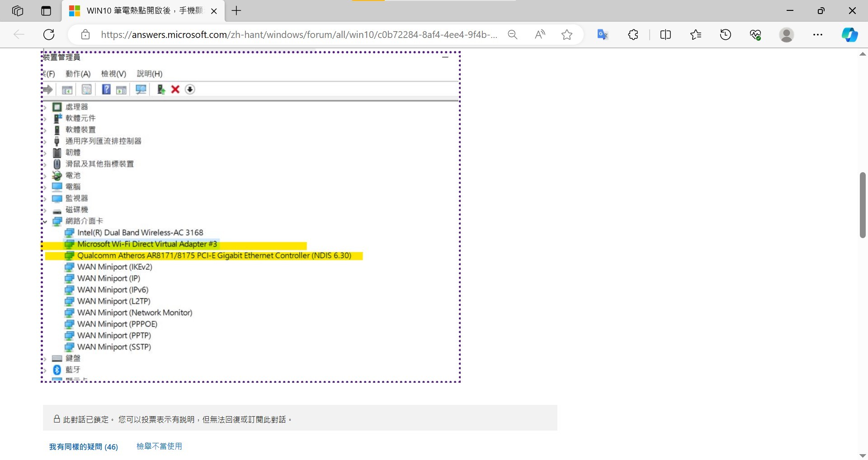Open the Translate page icon

point(603,34)
